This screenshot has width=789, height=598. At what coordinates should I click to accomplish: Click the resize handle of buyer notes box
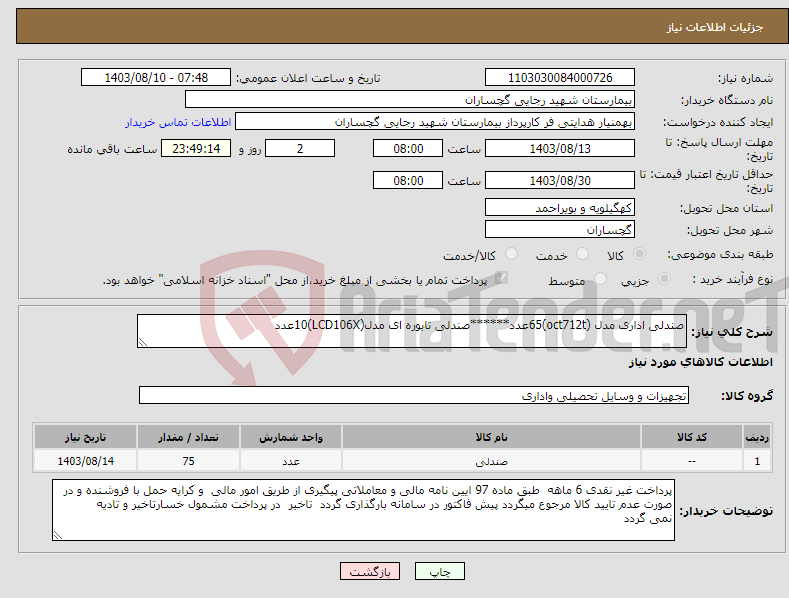[58, 535]
